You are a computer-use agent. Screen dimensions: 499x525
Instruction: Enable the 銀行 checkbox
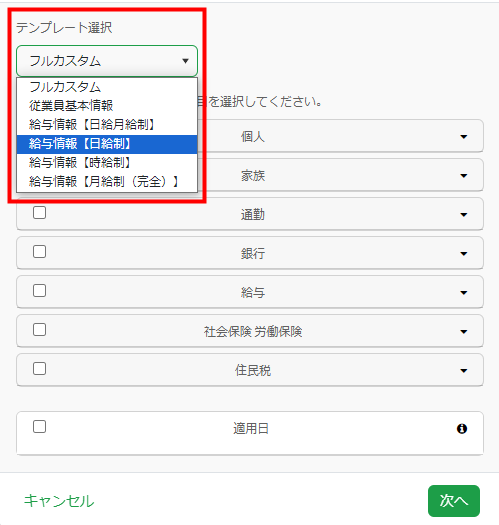pyautogui.click(x=40, y=251)
